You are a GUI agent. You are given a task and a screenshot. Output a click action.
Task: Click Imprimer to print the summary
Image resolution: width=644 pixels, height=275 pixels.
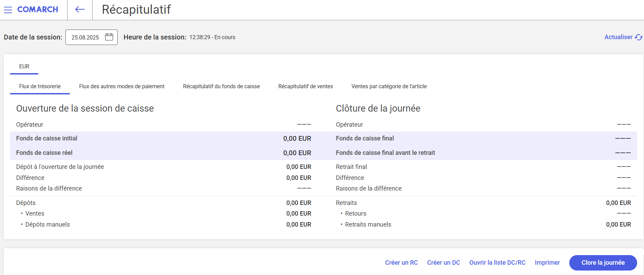click(x=547, y=263)
